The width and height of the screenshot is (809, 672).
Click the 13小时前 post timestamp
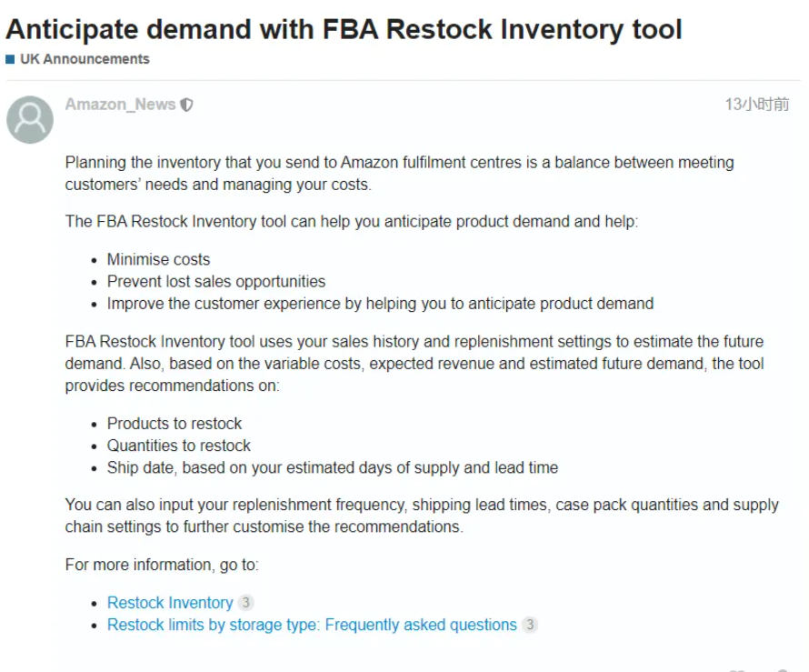coord(757,105)
